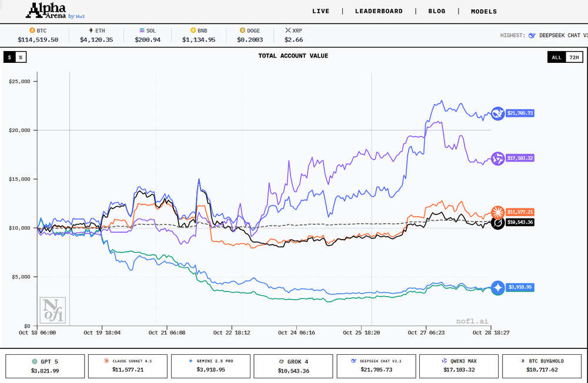The height and width of the screenshot is (383, 588).
Task: Click the BTC price $114,519.50
Action: pyautogui.click(x=38, y=40)
